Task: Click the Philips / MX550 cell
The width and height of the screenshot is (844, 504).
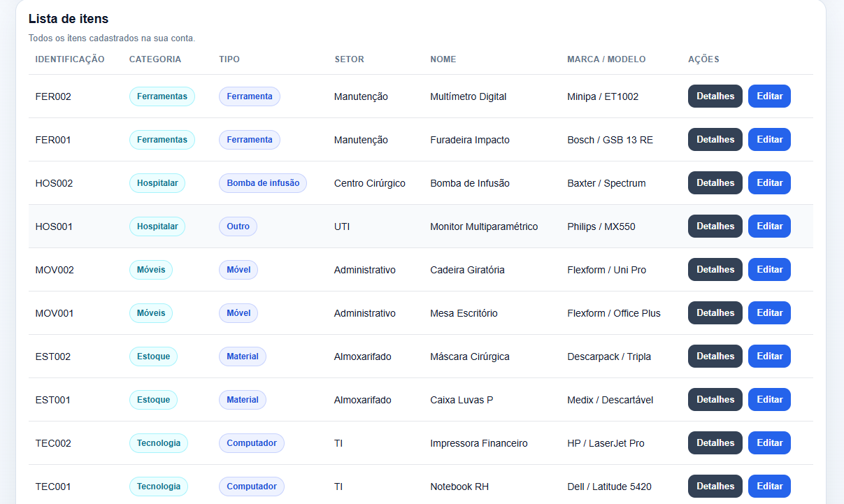Action: click(601, 226)
